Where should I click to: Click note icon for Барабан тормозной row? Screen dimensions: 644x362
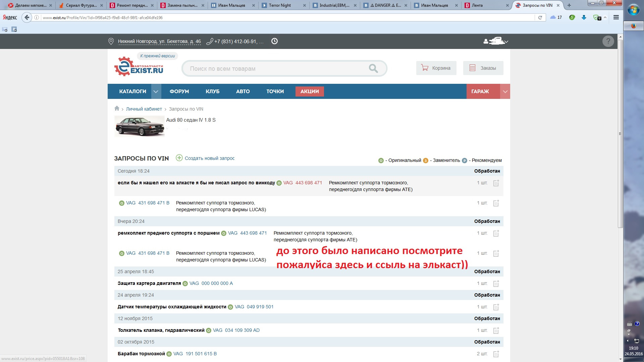coord(496,354)
